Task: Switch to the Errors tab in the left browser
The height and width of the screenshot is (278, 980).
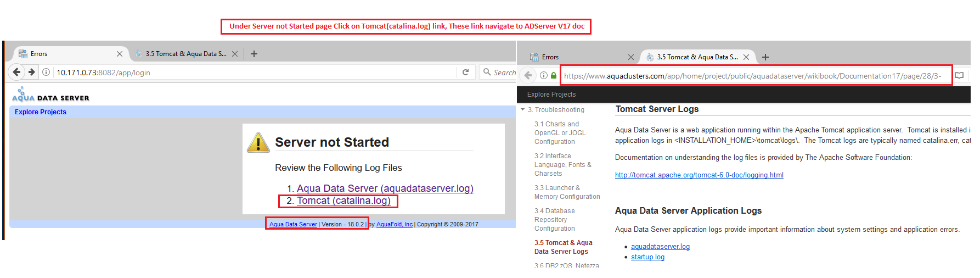Action: click(70, 54)
